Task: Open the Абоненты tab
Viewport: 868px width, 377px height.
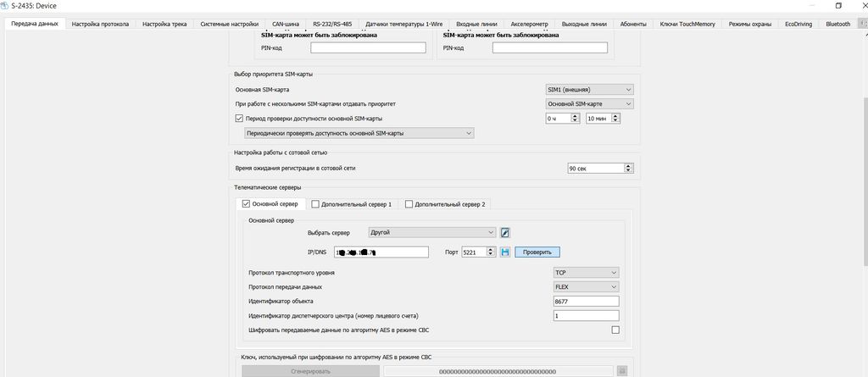Action: pyautogui.click(x=633, y=24)
